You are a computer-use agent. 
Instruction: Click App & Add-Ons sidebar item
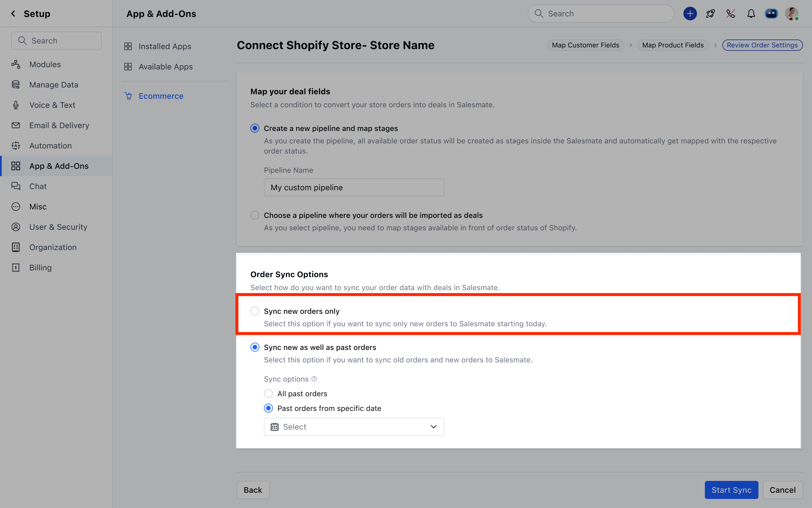coord(56,166)
